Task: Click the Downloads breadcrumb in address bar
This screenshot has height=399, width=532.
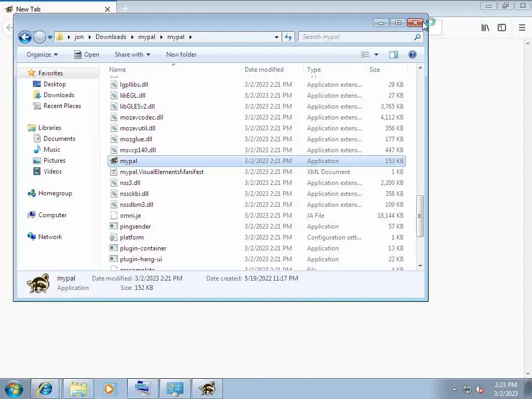Action: 111,37
